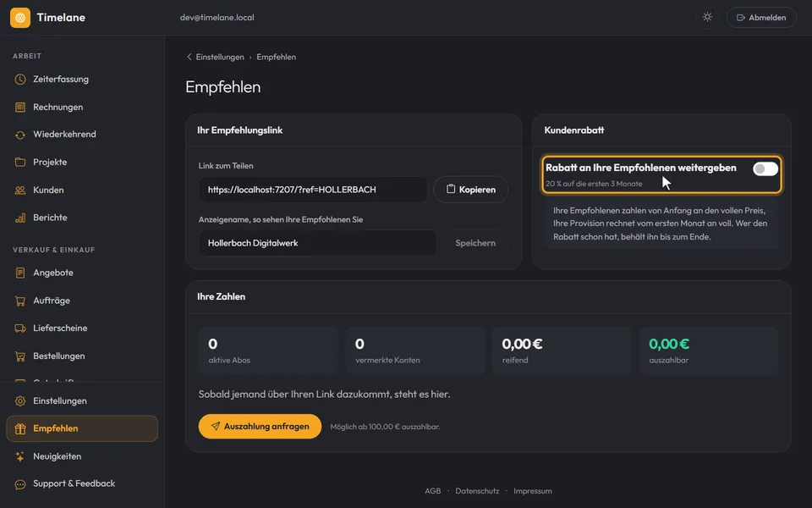The height and width of the screenshot is (508, 812).
Task: Click the Projekte folder icon
Action: tap(20, 163)
